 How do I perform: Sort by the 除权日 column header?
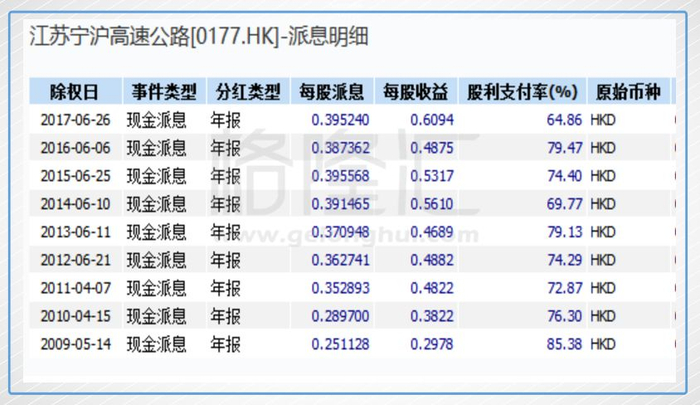pyautogui.click(x=75, y=92)
